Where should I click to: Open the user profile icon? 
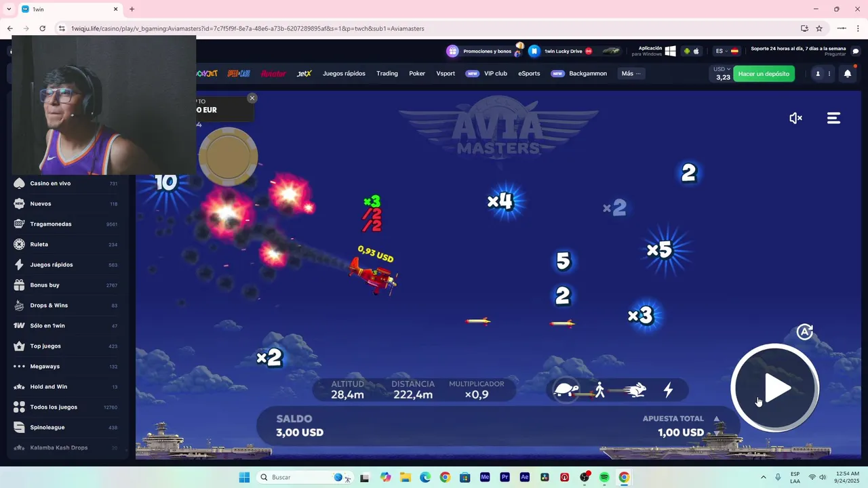pyautogui.click(x=818, y=74)
